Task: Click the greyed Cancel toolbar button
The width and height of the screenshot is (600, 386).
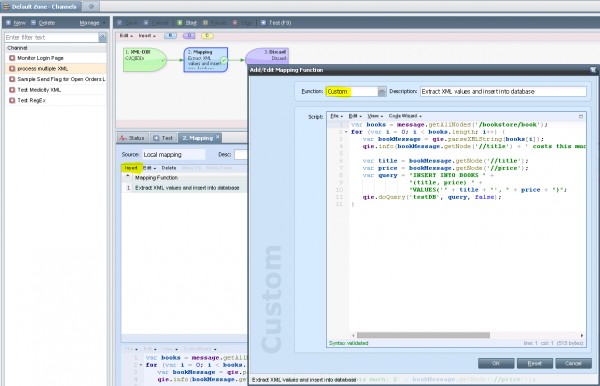Action: tap(156, 23)
